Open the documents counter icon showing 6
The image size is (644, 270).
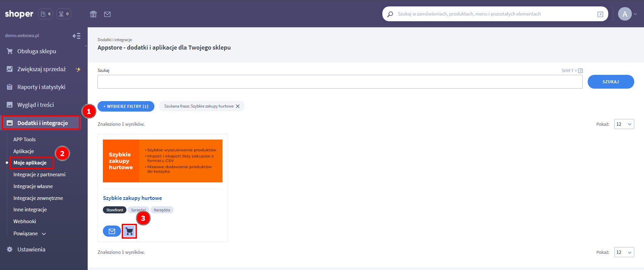[46, 14]
